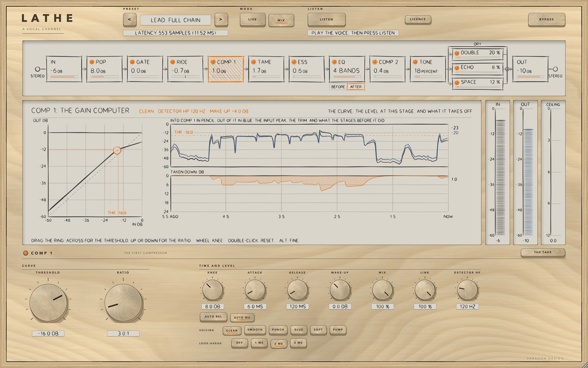Screen dimensions: 588x368
Task: Toggle the DOUBLE effect power dot
Action: click(457, 53)
